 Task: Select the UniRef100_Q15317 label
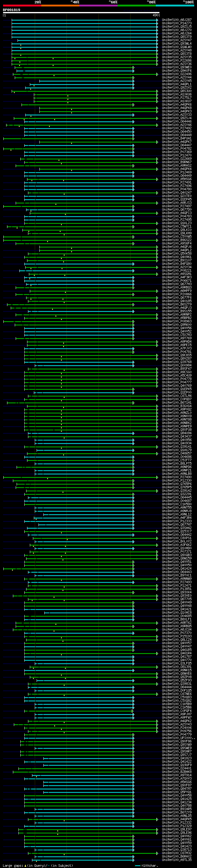pos(177,531)
